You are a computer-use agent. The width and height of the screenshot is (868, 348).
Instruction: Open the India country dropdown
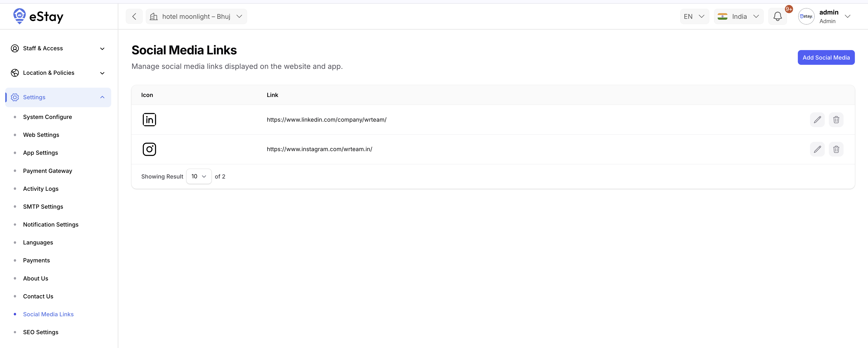point(739,17)
